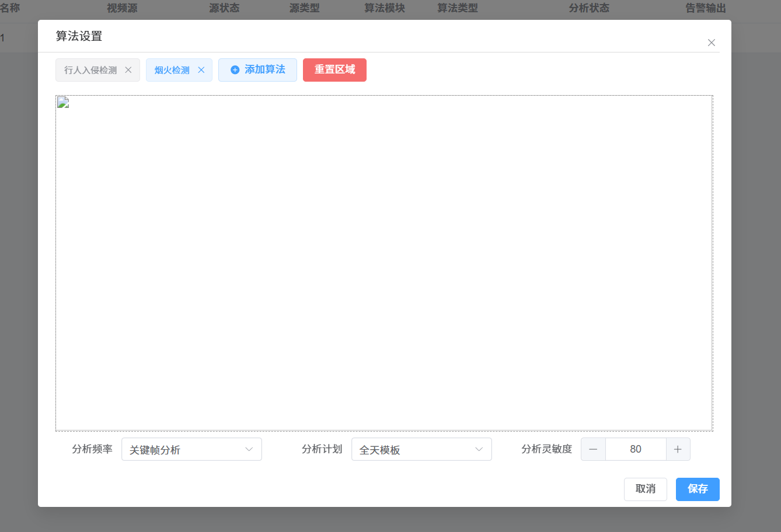Screen dimensions: 781x532
Task: Click the chevron arrow beside 全天模板
Action: click(479, 449)
